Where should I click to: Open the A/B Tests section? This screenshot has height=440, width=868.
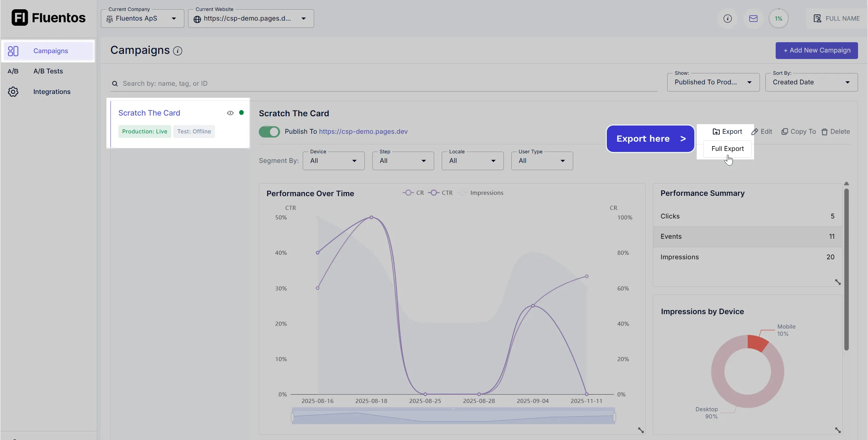pos(48,71)
